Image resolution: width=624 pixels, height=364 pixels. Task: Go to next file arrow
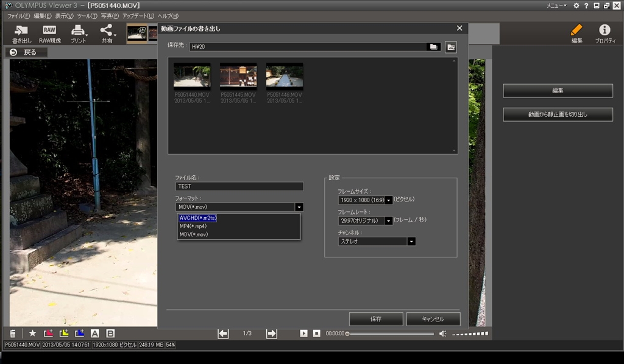(x=272, y=333)
